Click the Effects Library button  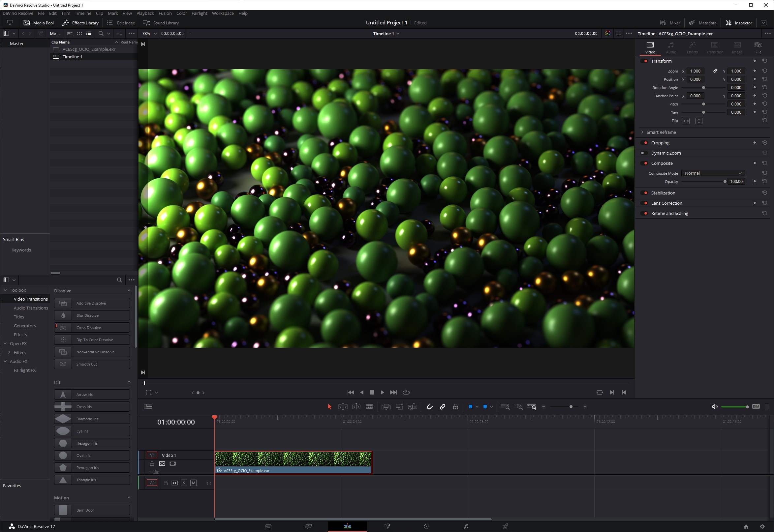coord(81,23)
